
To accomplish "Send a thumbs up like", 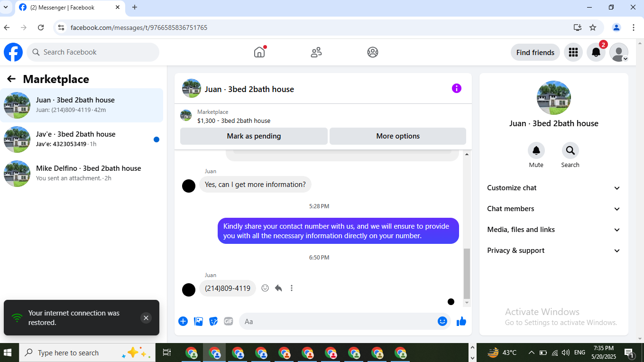I will (x=461, y=321).
